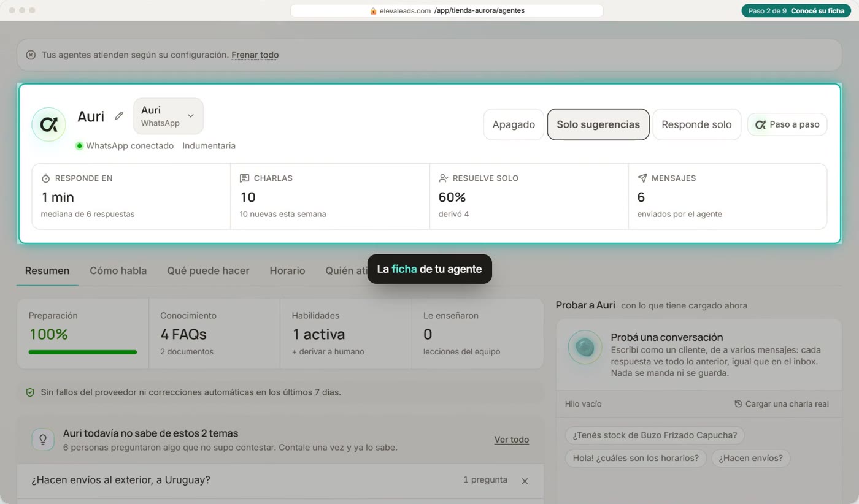Click the lightbulb icon on unknown topics card
This screenshot has width=859, height=504.
pyautogui.click(x=43, y=440)
